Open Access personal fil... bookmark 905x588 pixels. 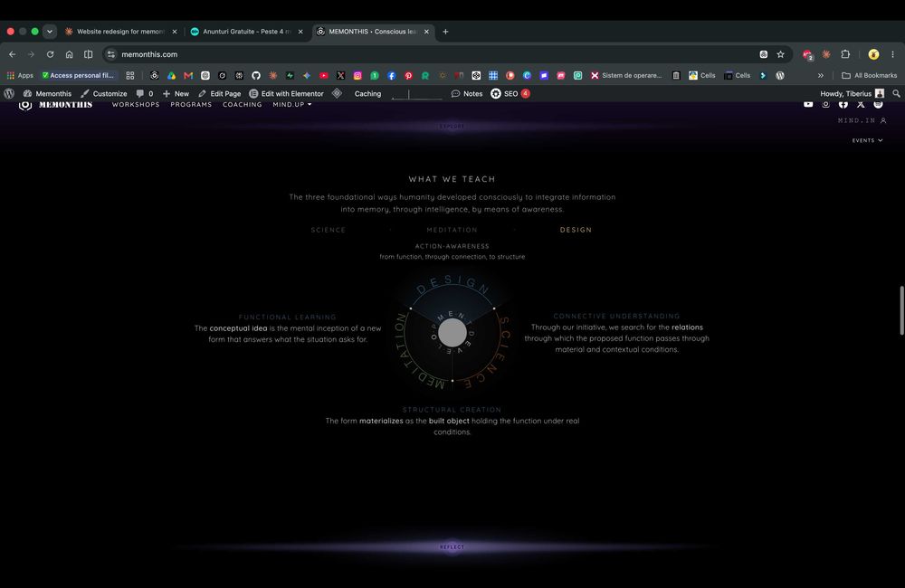point(78,76)
